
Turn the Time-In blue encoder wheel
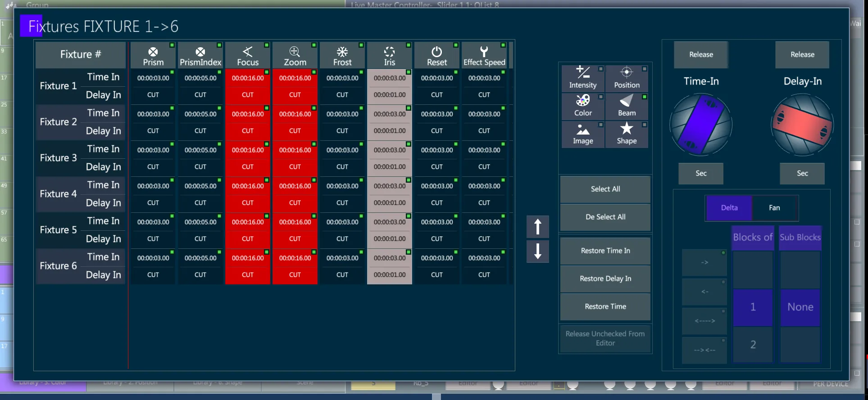701,125
